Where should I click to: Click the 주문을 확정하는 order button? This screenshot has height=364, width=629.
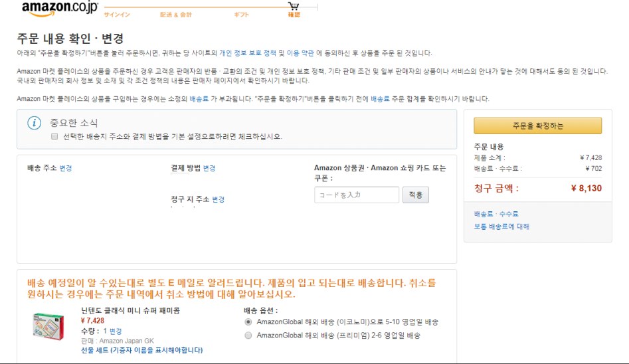point(537,126)
